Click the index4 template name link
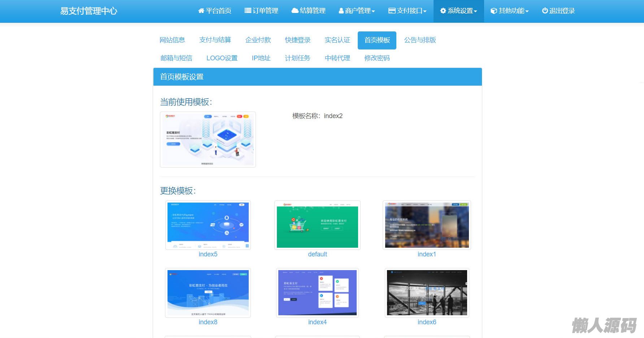The width and height of the screenshot is (644, 338). click(x=317, y=322)
